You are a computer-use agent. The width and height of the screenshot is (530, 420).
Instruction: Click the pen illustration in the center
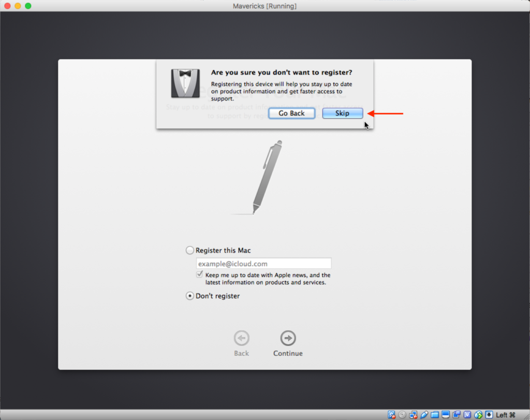click(x=267, y=177)
